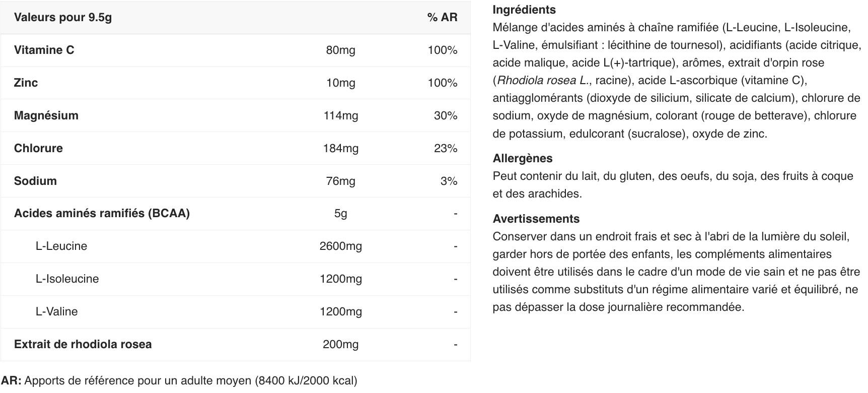The height and width of the screenshot is (393, 868).
Task: Select the L-Valine sub-row label
Action: 56,311
